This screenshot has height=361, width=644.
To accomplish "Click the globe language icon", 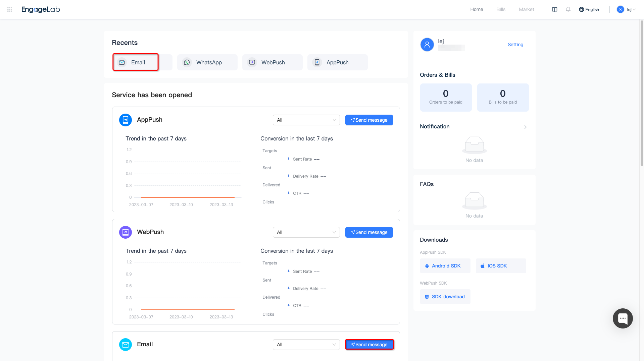I will 582,9.
